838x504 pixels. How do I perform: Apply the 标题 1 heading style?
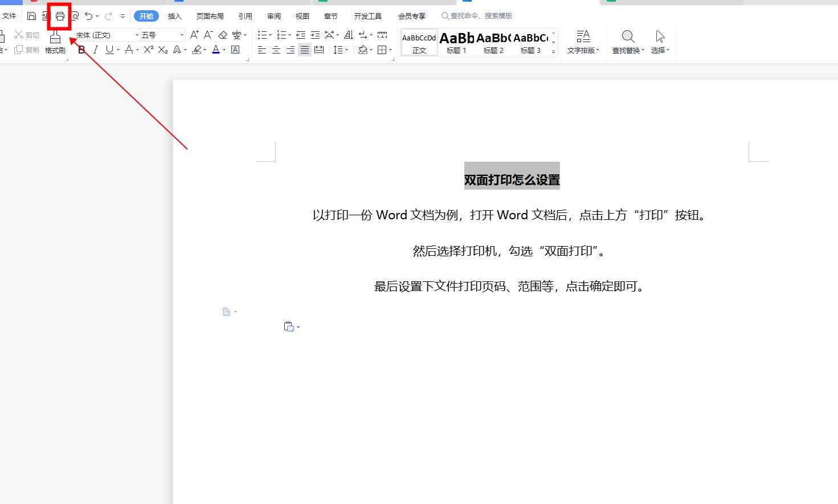coord(456,43)
